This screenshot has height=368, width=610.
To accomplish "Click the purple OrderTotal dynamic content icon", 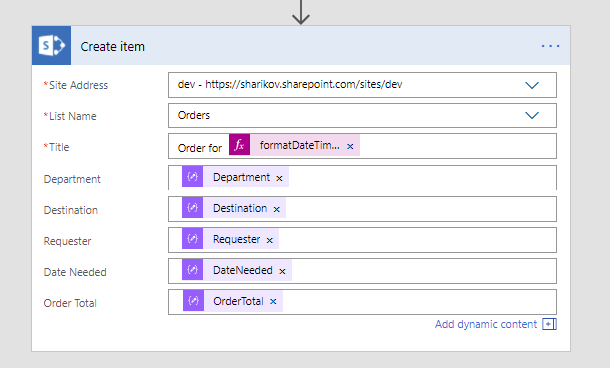I will (193, 301).
